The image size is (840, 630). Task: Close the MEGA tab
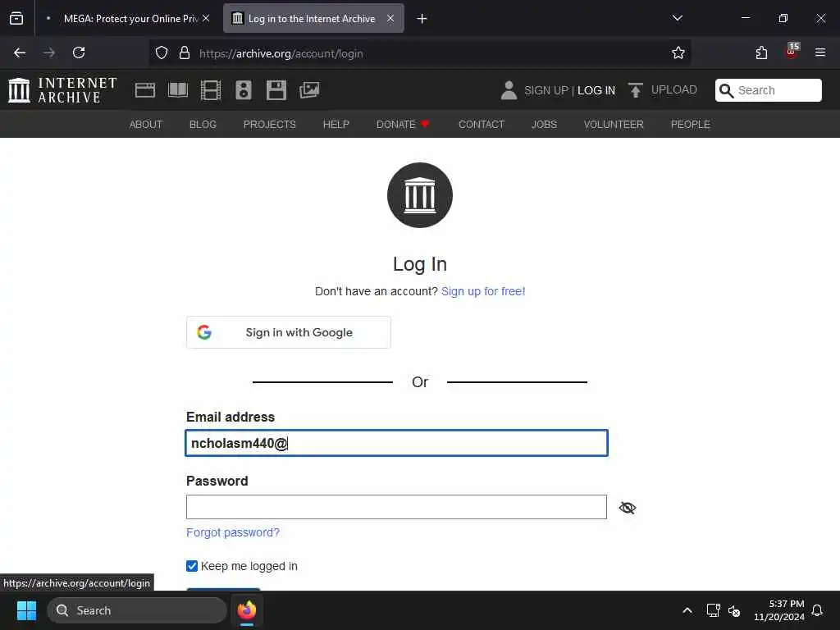206,18
